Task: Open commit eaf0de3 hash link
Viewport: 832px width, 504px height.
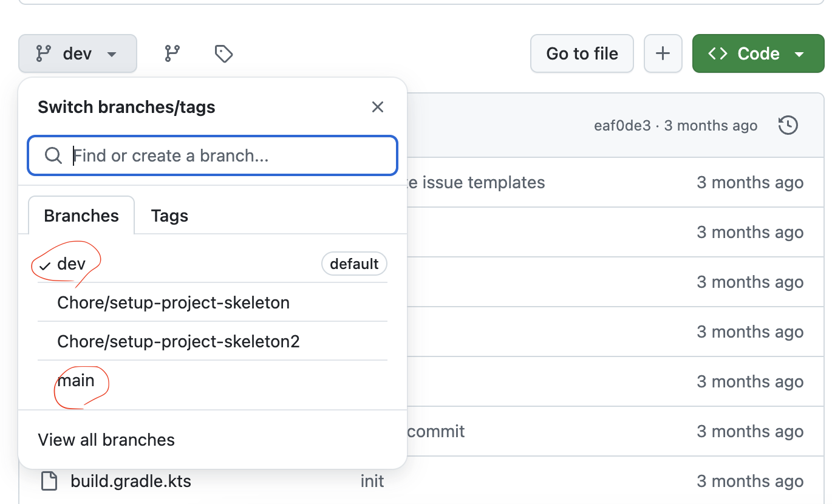Action: pos(622,126)
